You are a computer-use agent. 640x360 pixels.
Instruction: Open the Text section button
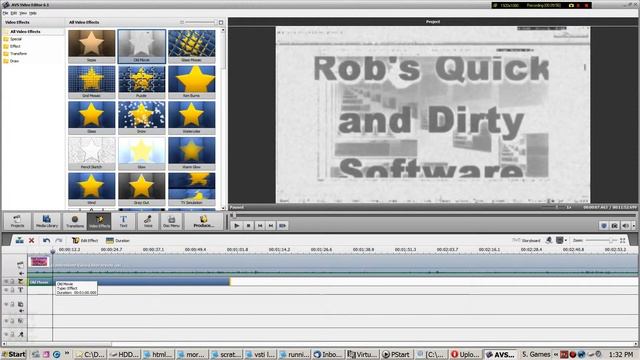coord(123,221)
